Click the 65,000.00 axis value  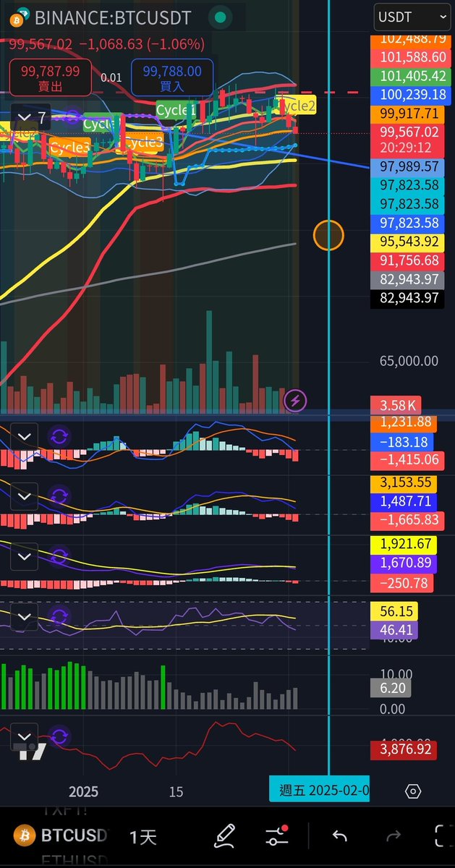click(x=409, y=360)
